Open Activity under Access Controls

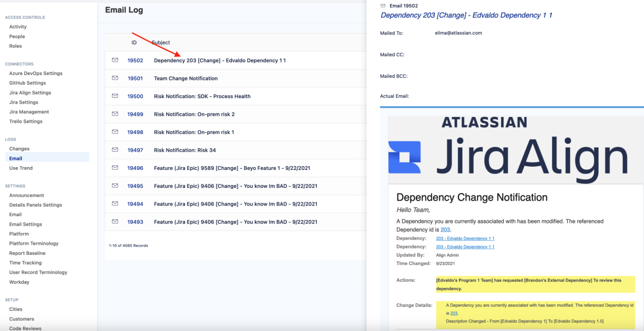[18, 27]
